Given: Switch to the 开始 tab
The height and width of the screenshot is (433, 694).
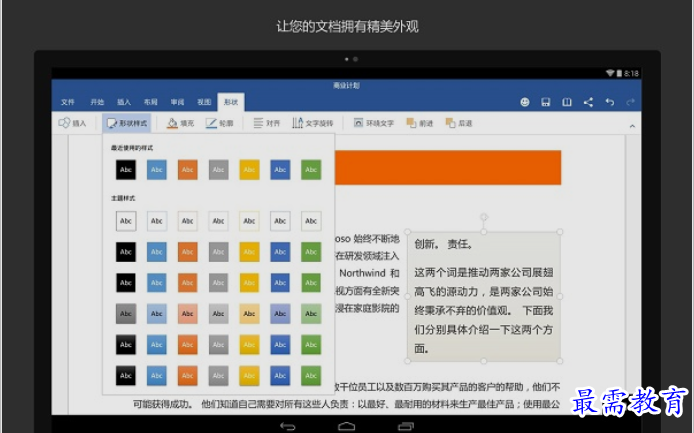Looking at the screenshot, I should pos(97,102).
